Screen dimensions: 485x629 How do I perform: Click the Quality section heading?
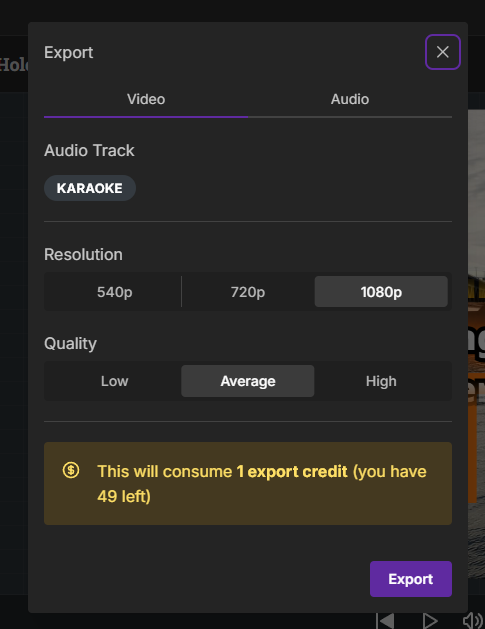[71, 344]
